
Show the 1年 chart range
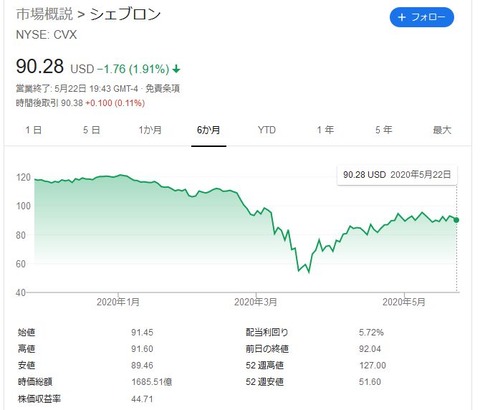coord(325,130)
